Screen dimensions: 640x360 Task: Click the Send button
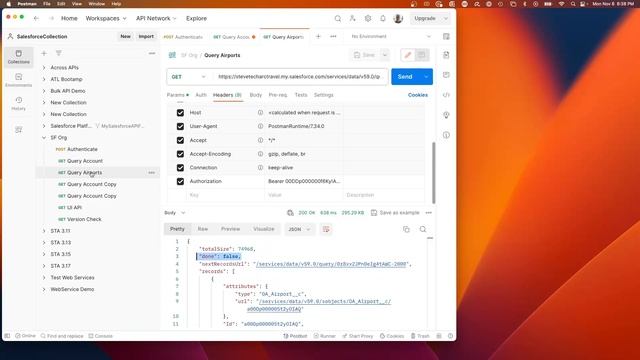pos(405,77)
